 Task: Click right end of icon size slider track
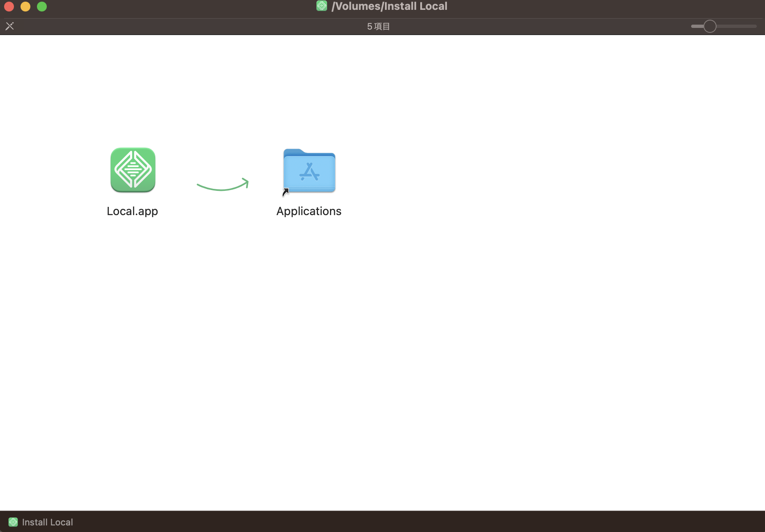[x=754, y=26]
